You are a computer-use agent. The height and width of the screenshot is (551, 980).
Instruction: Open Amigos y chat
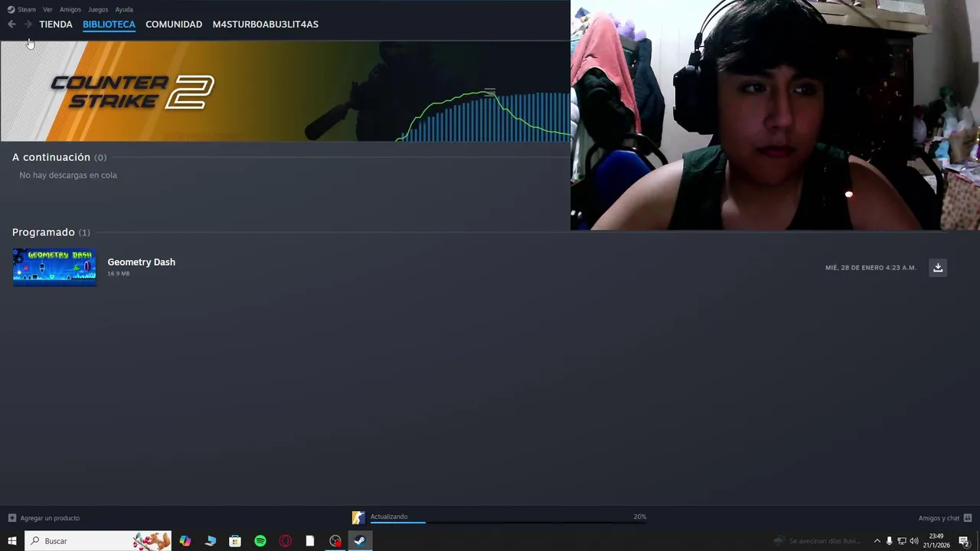939,518
